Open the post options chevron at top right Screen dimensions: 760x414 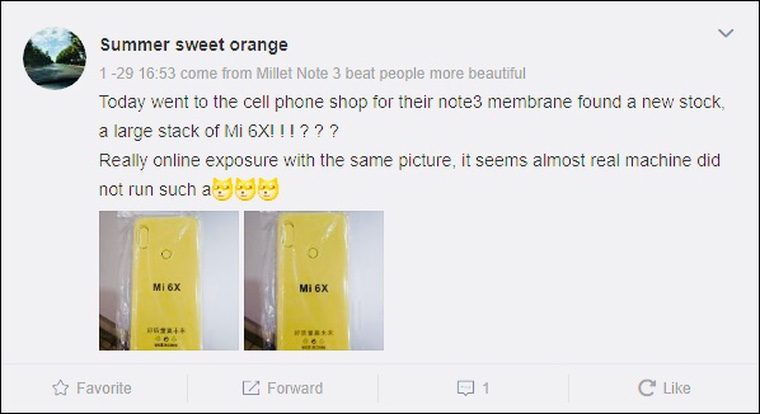tap(726, 33)
